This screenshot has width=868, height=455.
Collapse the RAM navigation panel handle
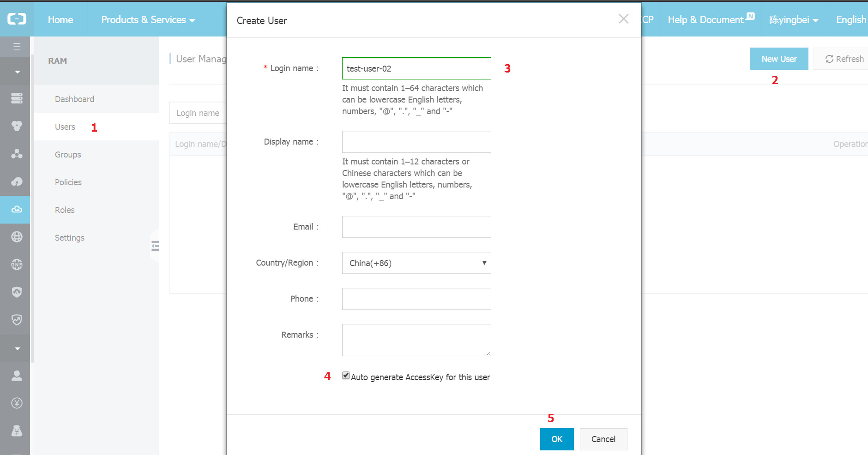pyautogui.click(x=155, y=246)
